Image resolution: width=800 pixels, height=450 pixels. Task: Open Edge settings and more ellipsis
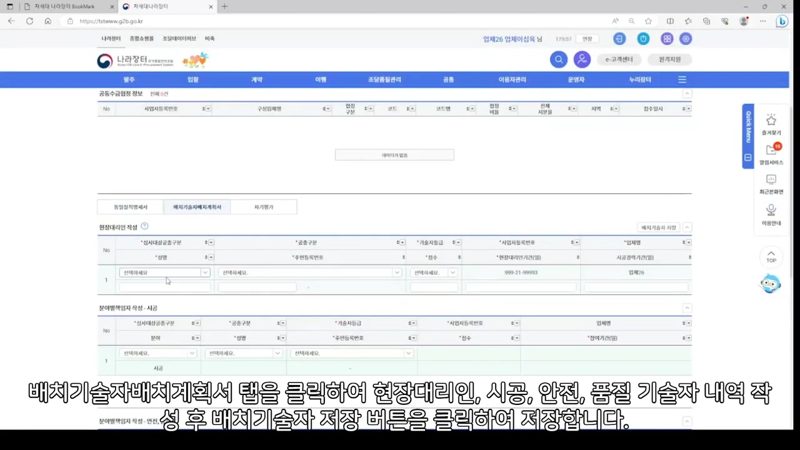(763, 21)
